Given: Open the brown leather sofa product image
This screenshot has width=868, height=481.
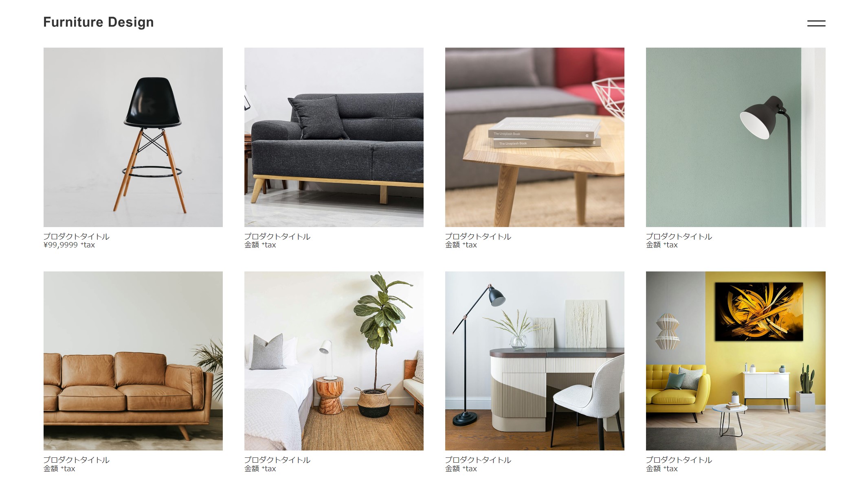Looking at the screenshot, I should tap(133, 361).
